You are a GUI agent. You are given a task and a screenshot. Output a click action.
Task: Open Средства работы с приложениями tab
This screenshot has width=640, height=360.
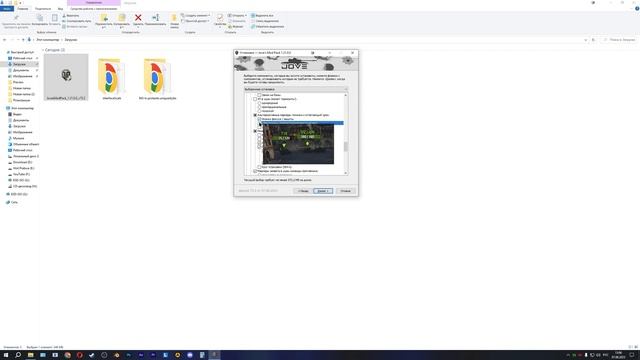coord(93,9)
